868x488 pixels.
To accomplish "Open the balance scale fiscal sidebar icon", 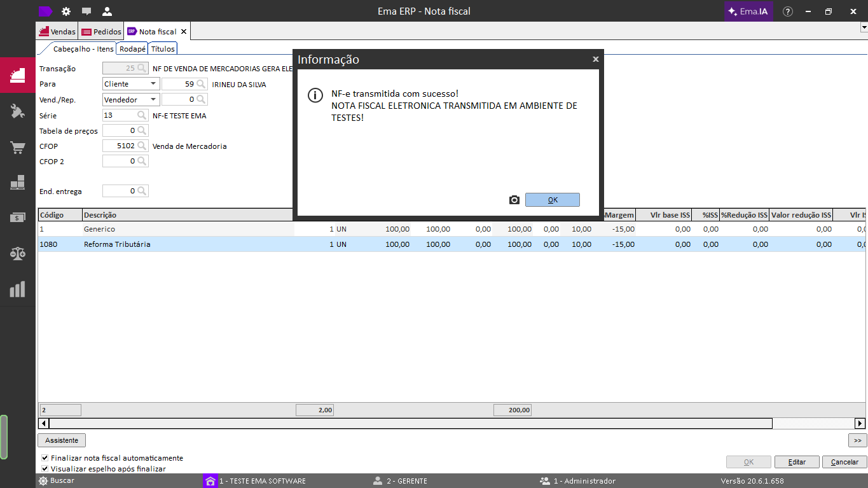I will click(x=18, y=253).
